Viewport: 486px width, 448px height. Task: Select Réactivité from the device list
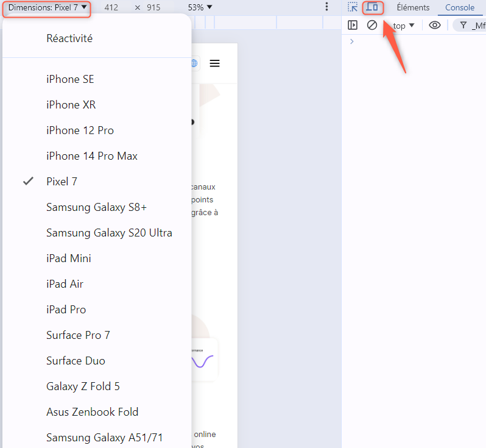[x=97, y=38]
